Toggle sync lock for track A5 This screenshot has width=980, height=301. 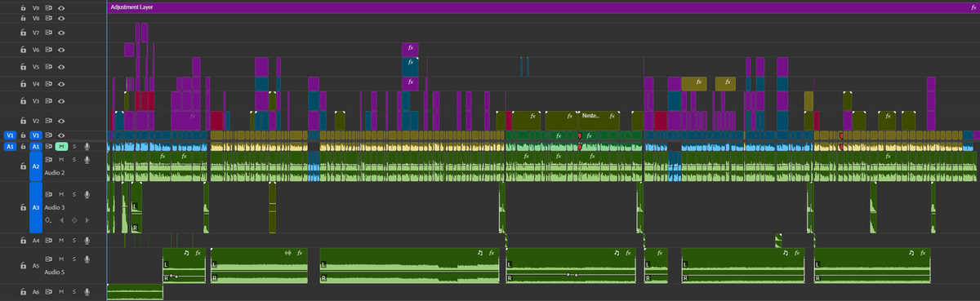tap(49, 259)
